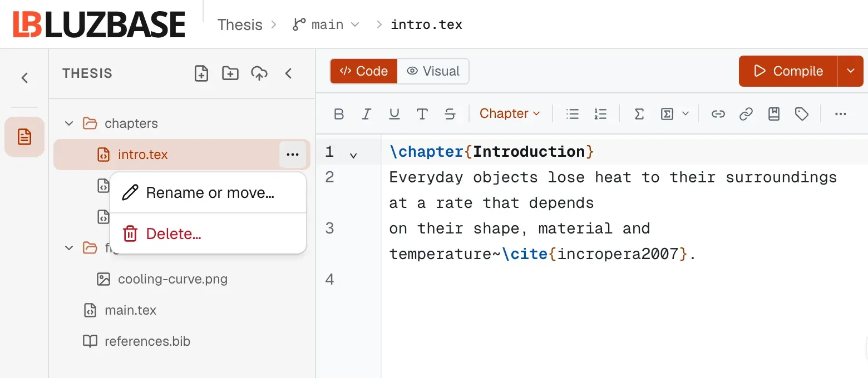Screen dimensions: 868x378
Task: Click the word Introduction in the editor
Action: pyautogui.click(x=529, y=152)
